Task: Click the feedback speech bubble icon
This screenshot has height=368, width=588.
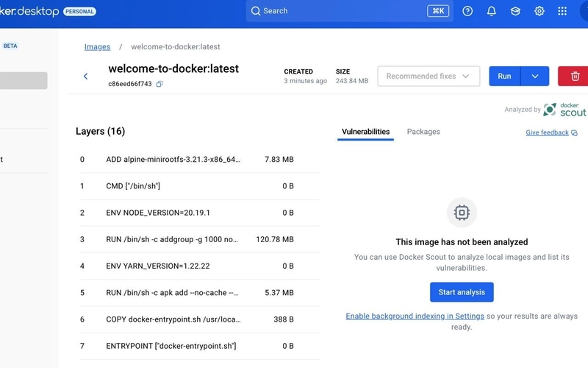Action: [x=574, y=133]
